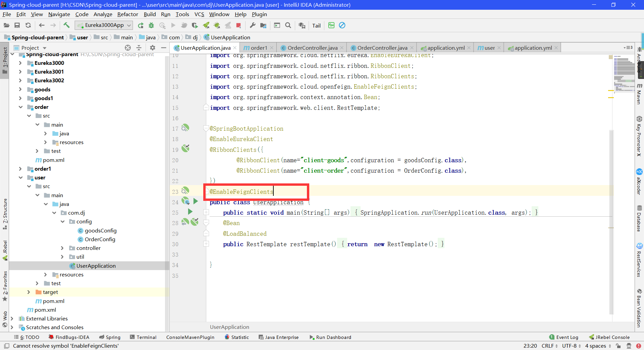644x350 pixels.
Task: Open the Database side panel
Action: coord(639,218)
